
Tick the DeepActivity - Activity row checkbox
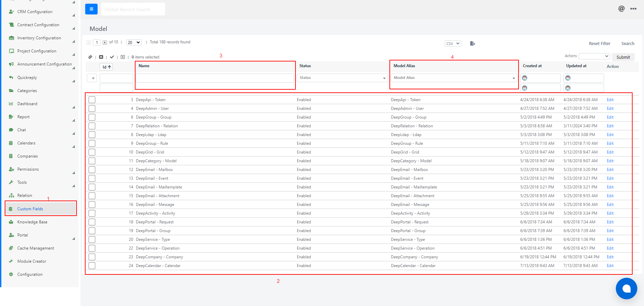[x=92, y=213]
